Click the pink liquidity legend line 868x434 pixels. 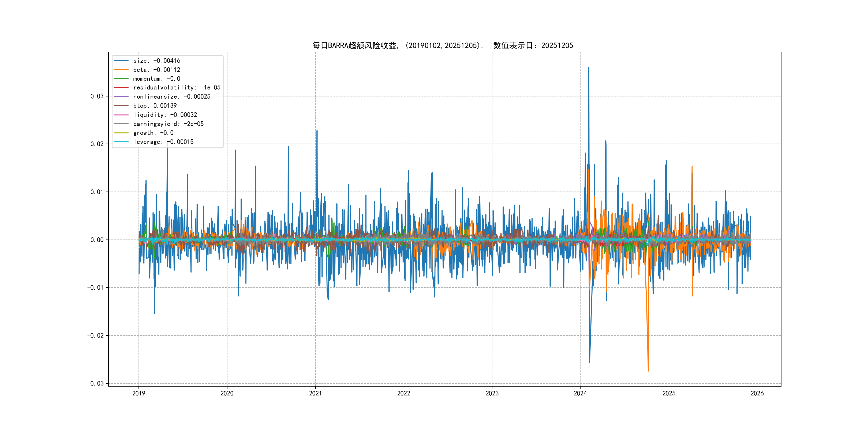(x=121, y=115)
